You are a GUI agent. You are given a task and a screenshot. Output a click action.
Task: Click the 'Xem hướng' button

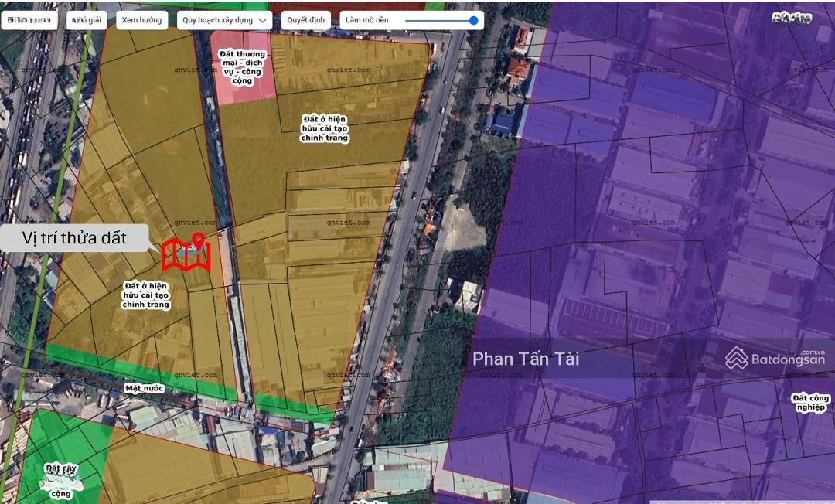[x=141, y=20]
